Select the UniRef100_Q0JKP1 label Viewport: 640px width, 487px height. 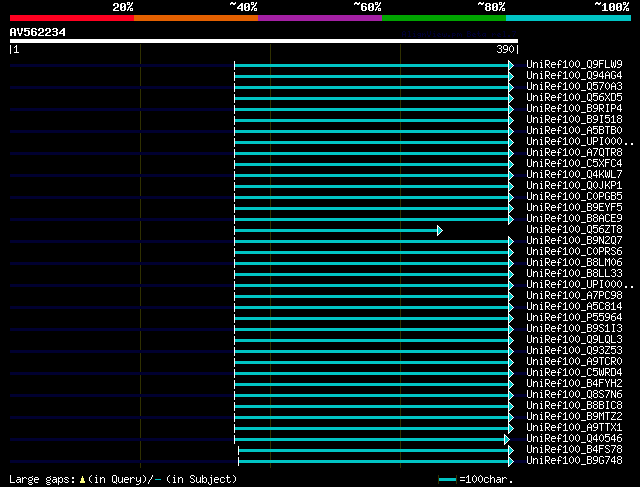coord(574,186)
